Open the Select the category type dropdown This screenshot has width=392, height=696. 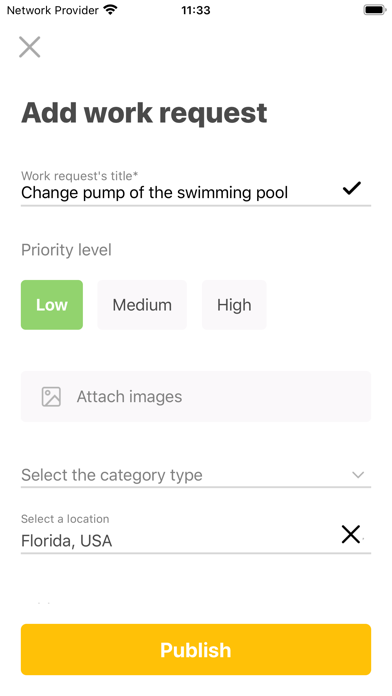(x=196, y=475)
